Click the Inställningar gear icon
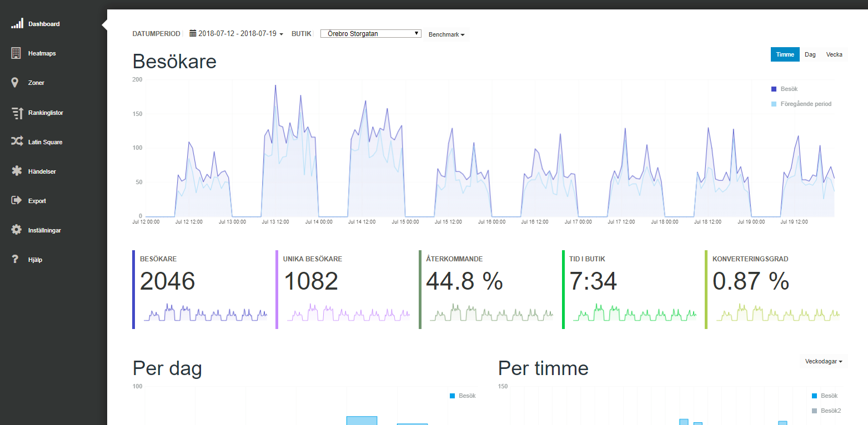This screenshot has width=868, height=425. click(17, 230)
